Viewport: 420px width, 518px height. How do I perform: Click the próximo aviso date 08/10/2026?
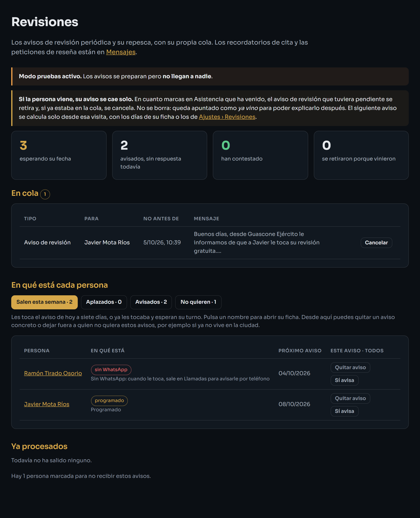point(294,404)
